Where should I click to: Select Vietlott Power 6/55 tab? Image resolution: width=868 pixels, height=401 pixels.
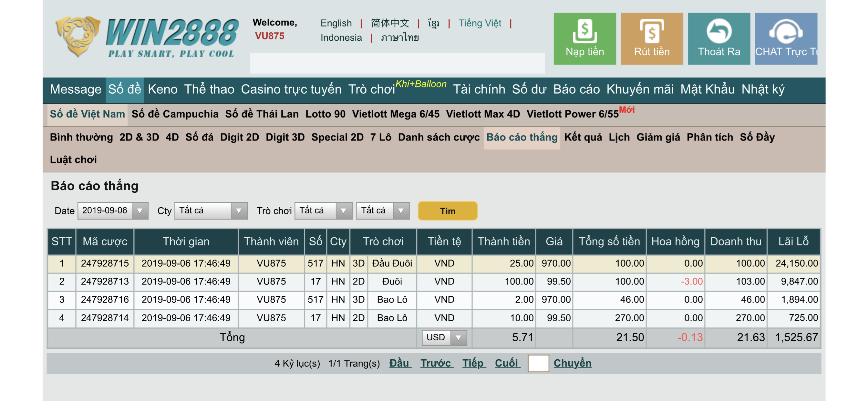pos(573,114)
